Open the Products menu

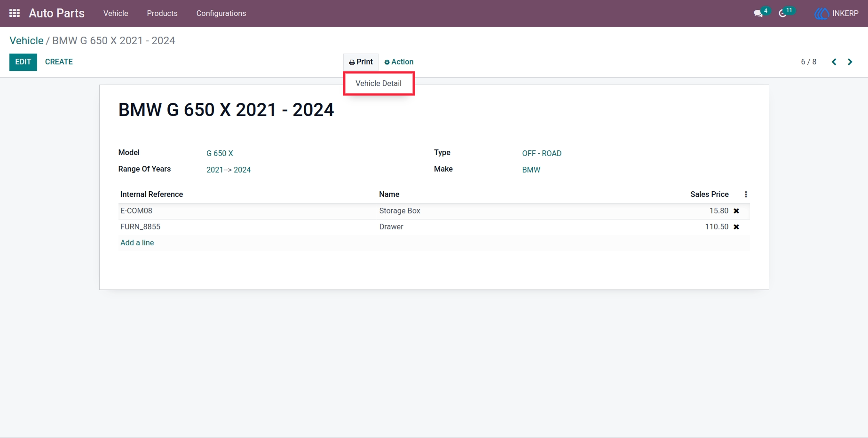point(162,13)
